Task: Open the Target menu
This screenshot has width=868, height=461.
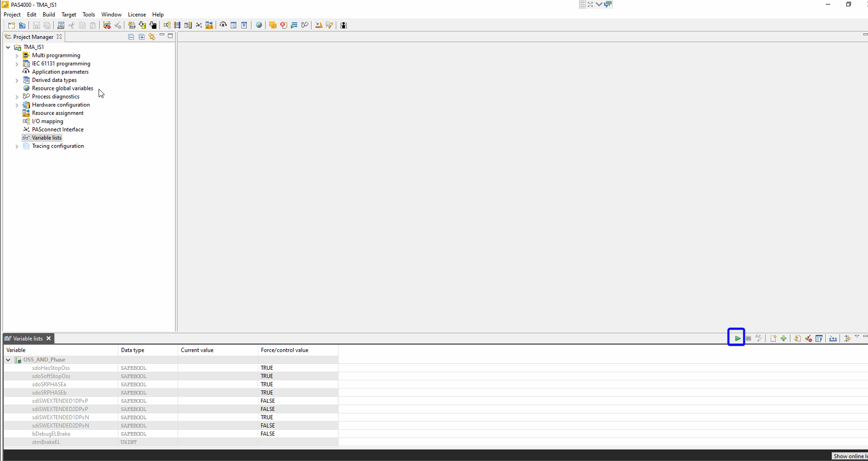Action: (x=69, y=15)
